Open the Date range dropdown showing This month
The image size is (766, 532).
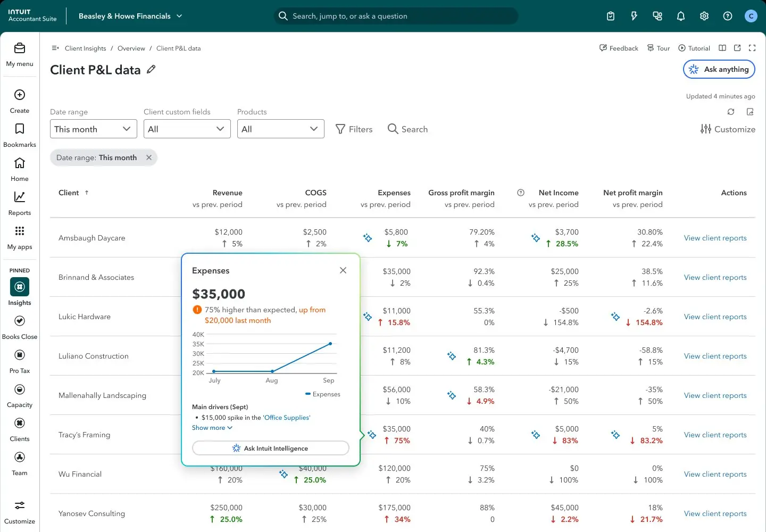(94, 129)
